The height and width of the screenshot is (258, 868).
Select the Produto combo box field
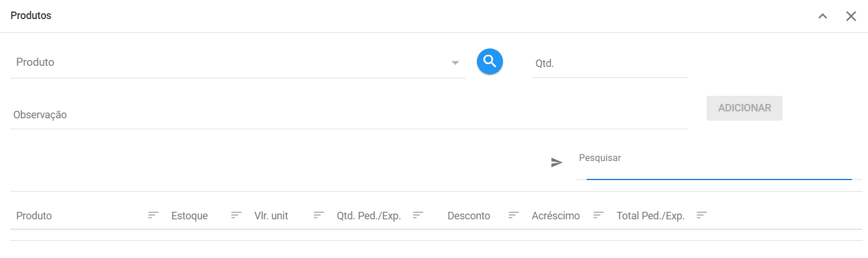tap(238, 62)
